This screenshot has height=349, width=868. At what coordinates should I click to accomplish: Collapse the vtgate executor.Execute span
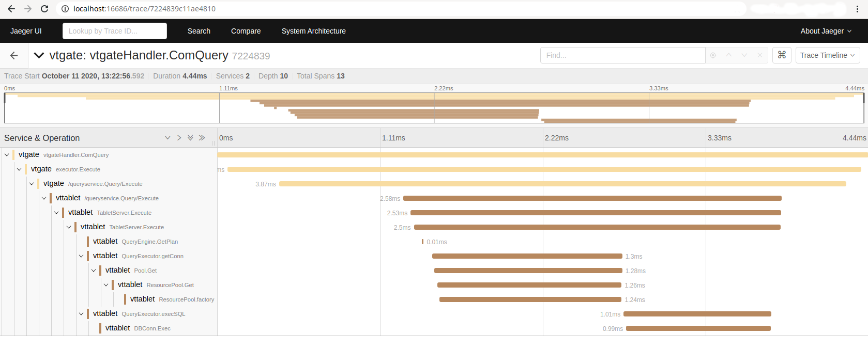point(19,169)
